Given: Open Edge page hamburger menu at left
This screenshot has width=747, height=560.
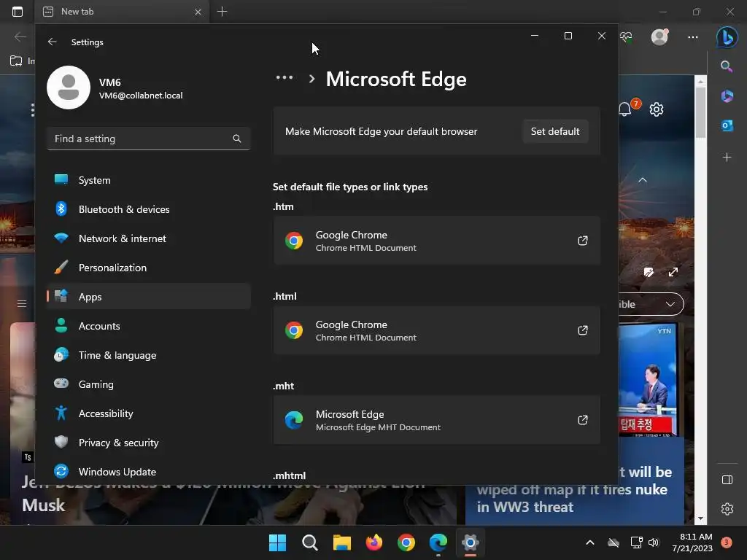Looking at the screenshot, I should coord(22,303).
